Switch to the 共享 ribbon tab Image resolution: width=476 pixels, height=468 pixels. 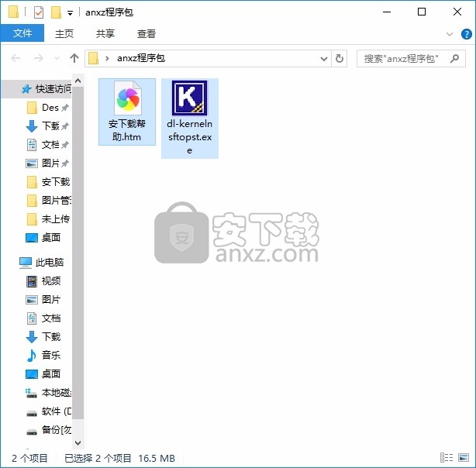pyautogui.click(x=105, y=33)
